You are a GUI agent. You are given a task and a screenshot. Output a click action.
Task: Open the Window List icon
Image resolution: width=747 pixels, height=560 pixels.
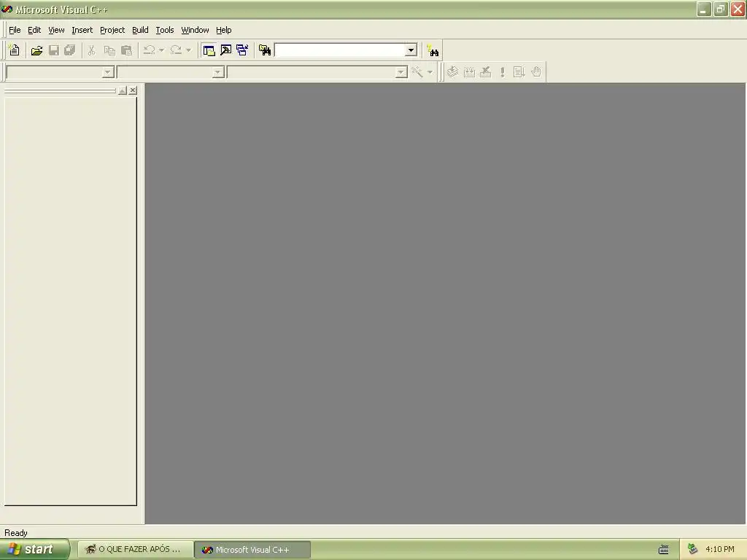click(242, 50)
